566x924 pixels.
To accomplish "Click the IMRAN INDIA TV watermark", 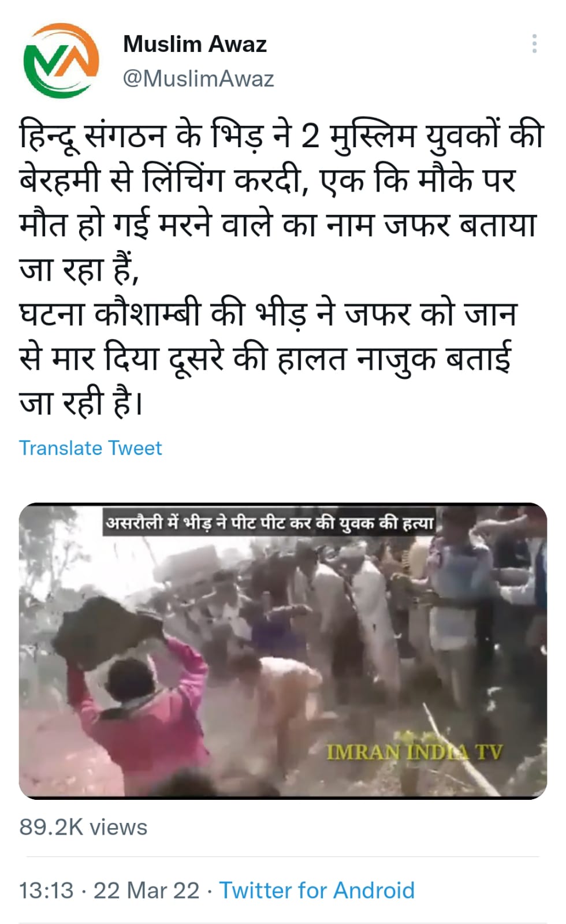I will [x=415, y=752].
